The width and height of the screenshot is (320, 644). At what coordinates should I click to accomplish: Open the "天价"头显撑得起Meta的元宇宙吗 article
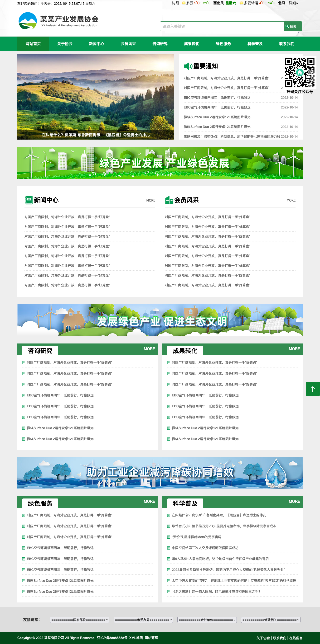197,537
